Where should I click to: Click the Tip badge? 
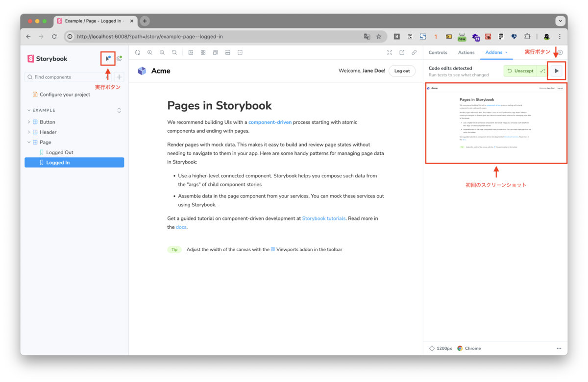click(174, 250)
